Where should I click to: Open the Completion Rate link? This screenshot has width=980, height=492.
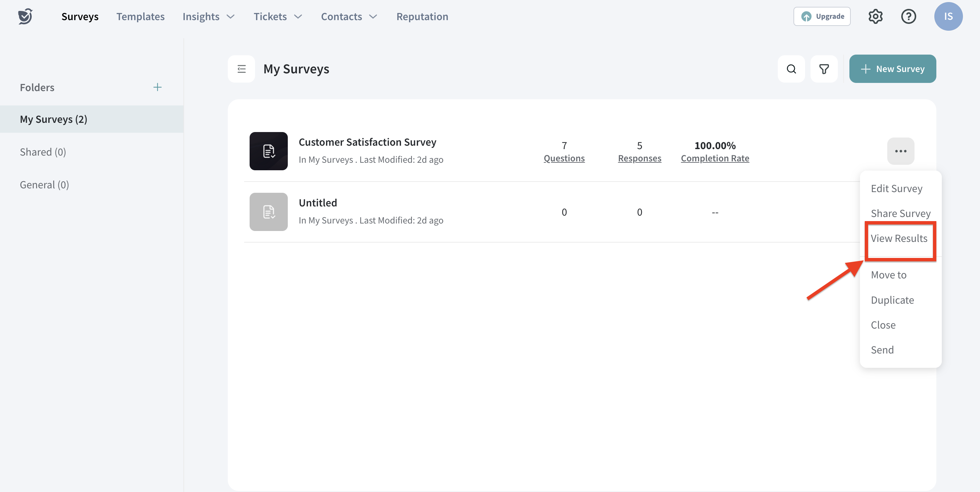pyautogui.click(x=714, y=158)
